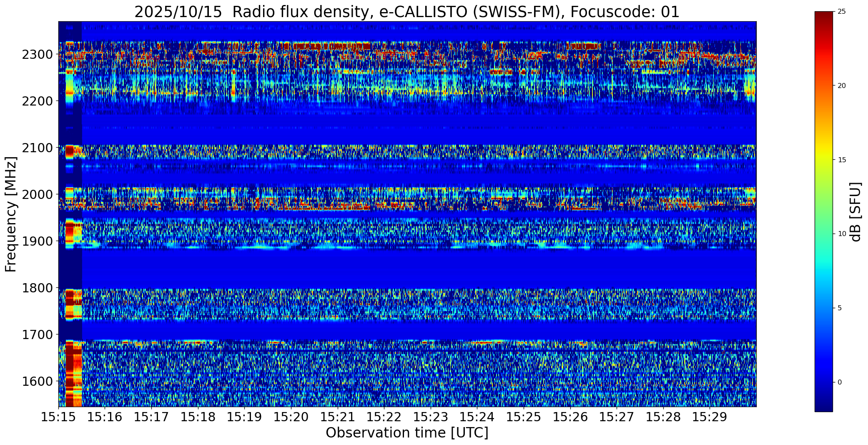
Task: Click the 1700 frequency tick label
Action: (x=38, y=335)
